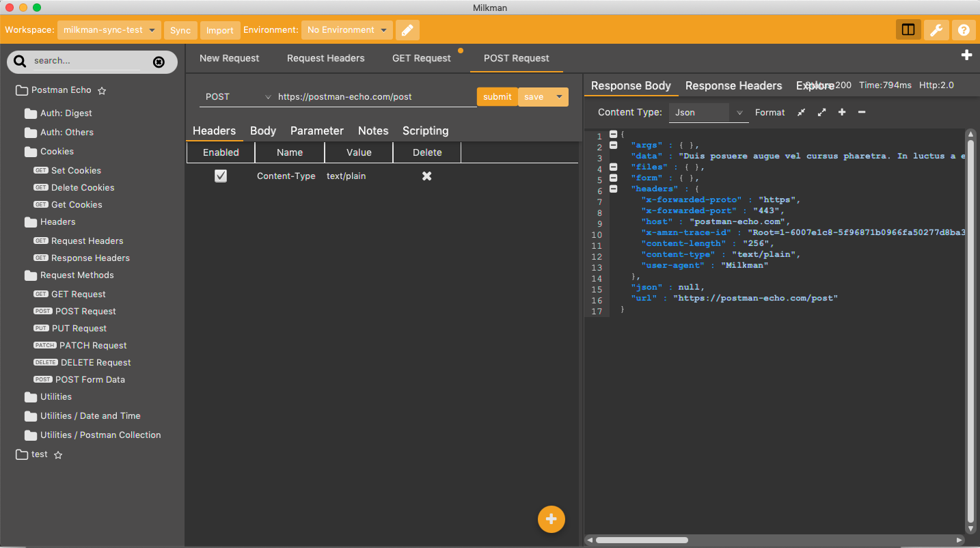This screenshot has height=548, width=980.
Task: Click the orange round add header button
Action: tap(552, 519)
